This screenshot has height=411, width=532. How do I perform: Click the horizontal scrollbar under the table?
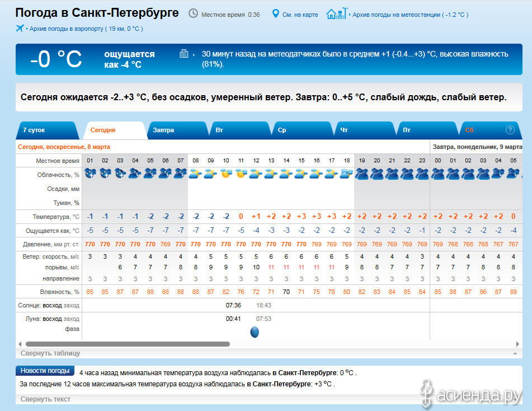[x=128, y=344]
